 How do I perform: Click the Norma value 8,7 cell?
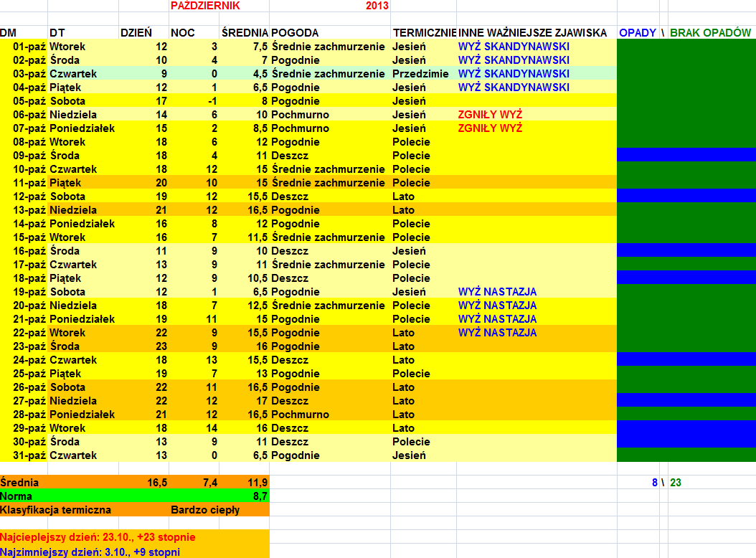245,496
